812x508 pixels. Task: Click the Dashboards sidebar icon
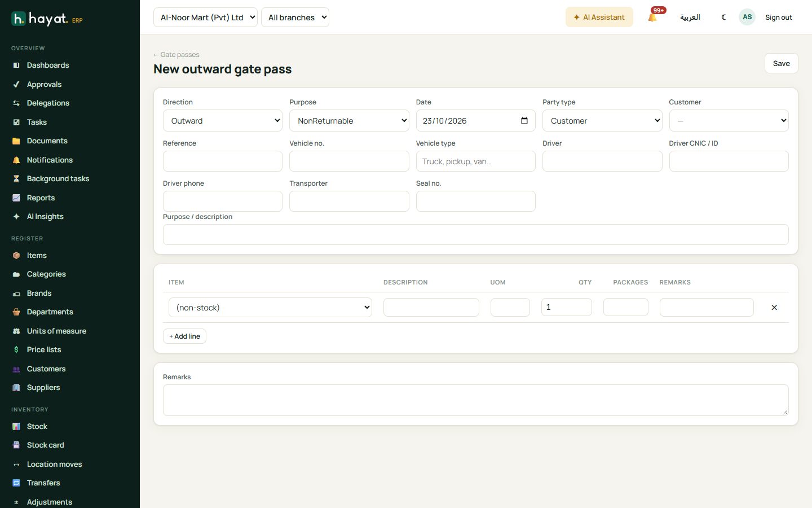[x=16, y=65]
